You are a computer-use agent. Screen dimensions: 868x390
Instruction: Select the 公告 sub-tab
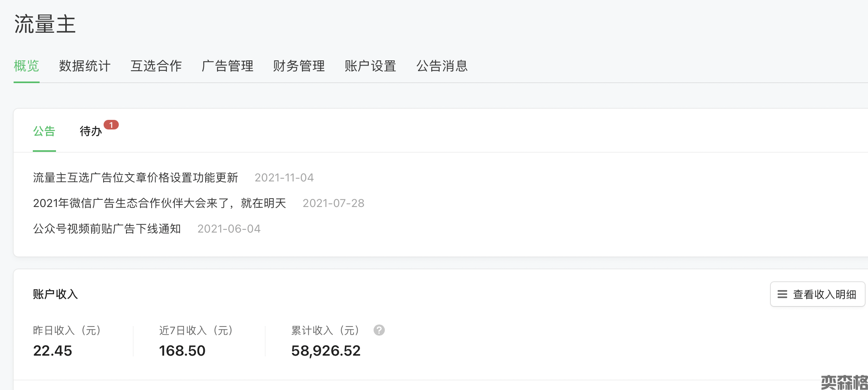tap(44, 131)
